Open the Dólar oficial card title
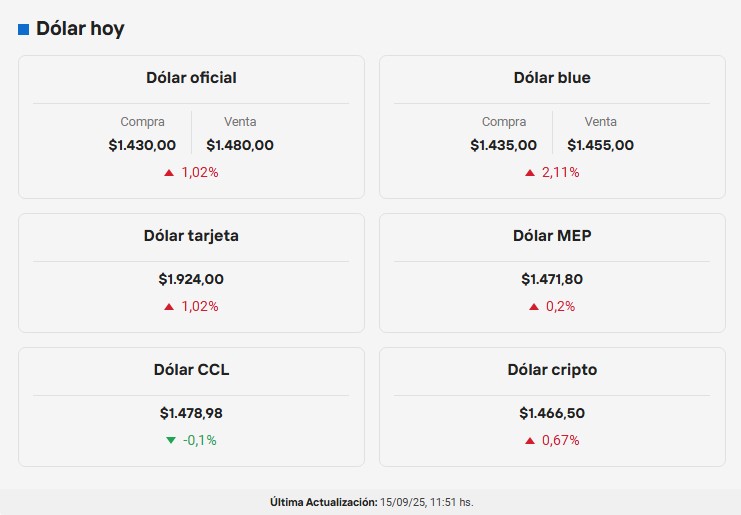Screen dimensions: 741x515 coord(191,78)
